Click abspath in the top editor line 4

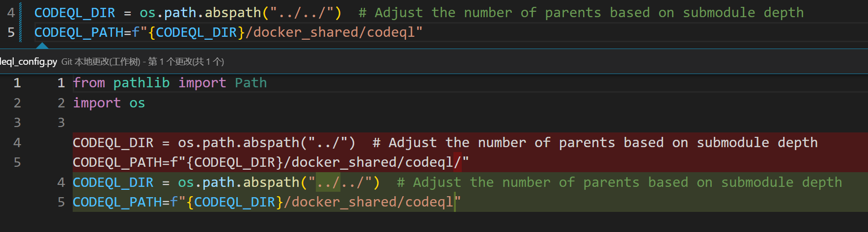pos(233,13)
